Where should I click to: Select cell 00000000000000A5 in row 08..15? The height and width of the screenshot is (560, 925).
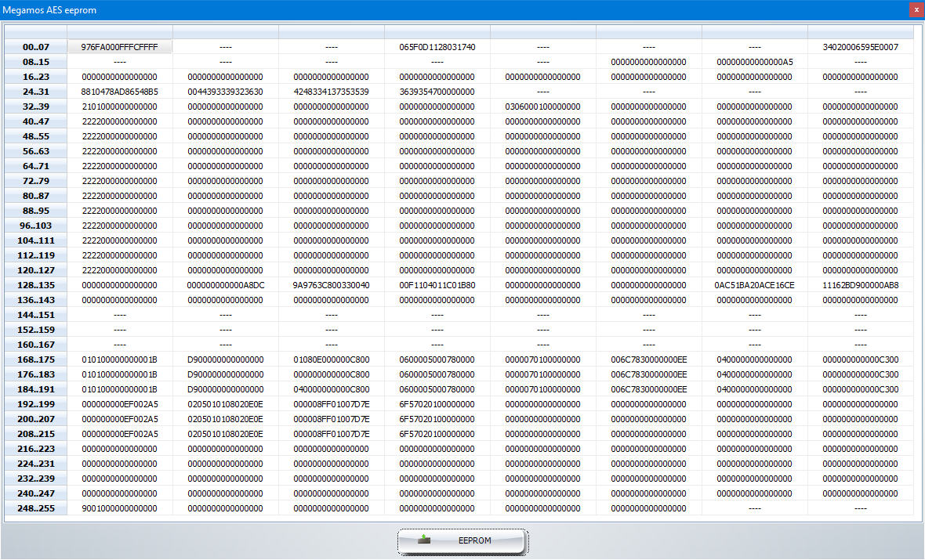pyautogui.click(x=755, y=62)
